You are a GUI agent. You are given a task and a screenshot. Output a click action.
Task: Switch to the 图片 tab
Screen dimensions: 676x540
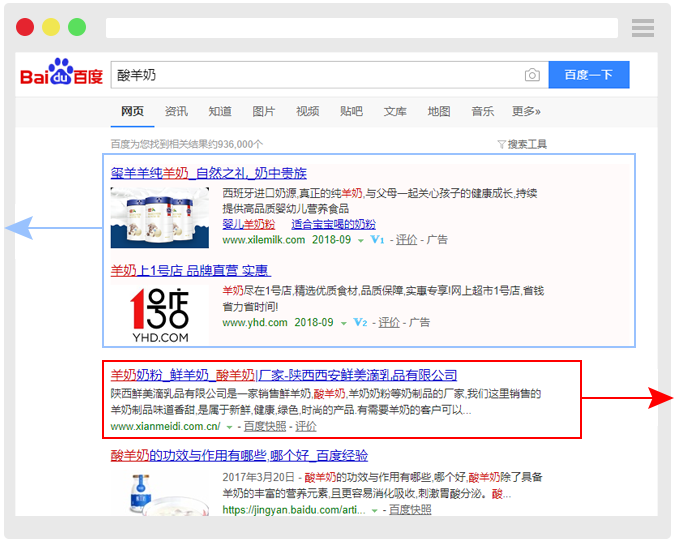click(x=264, y=112)
